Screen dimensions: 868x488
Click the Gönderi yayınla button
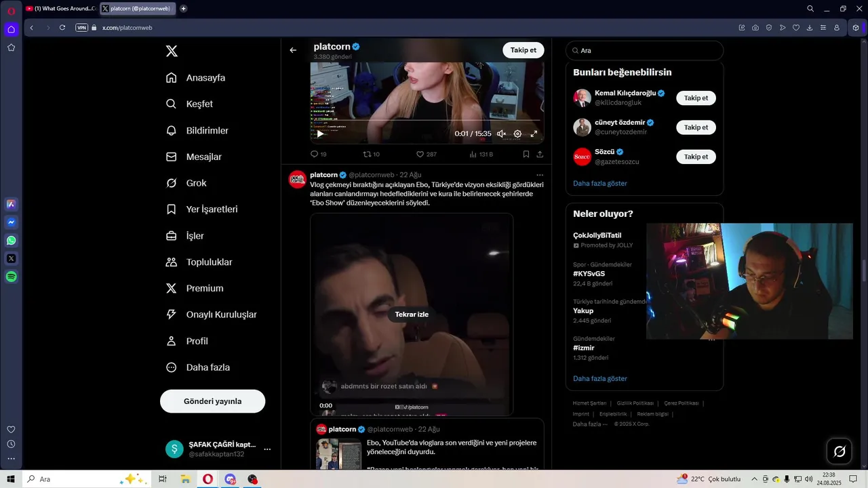point(212,401)
